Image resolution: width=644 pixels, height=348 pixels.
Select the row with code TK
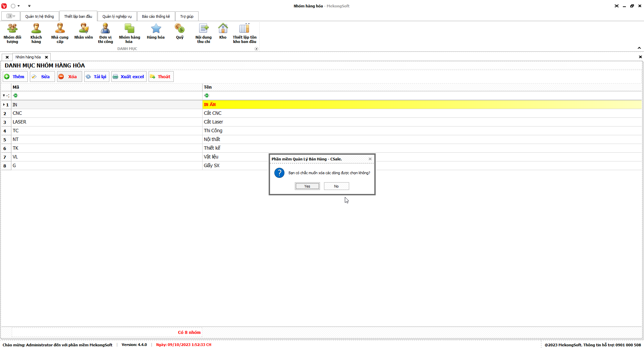point(321,148)
